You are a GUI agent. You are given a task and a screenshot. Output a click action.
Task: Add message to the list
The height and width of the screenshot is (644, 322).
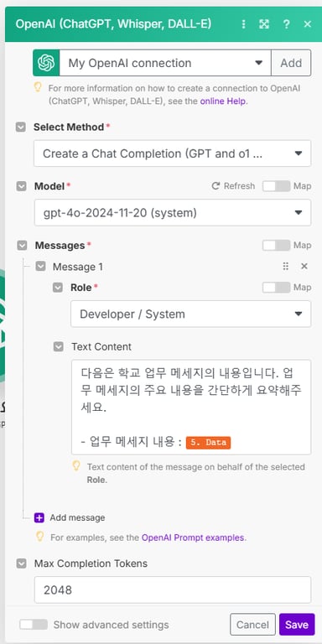coord(77,517)
